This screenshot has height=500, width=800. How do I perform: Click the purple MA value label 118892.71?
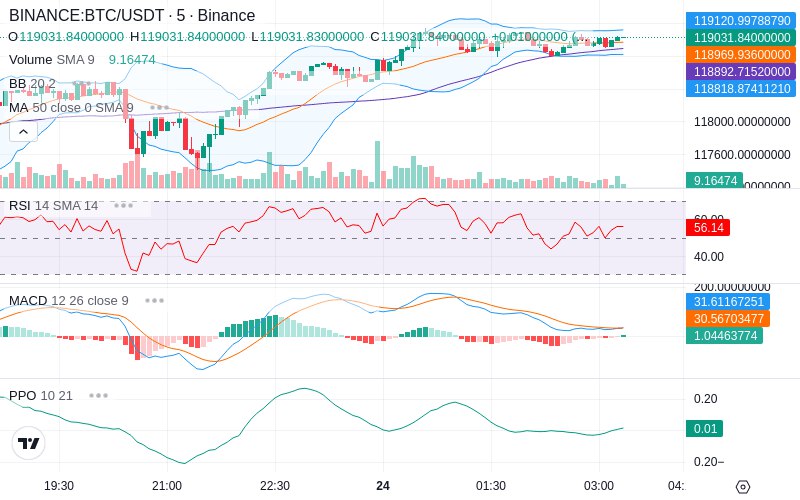pos(738,72)
